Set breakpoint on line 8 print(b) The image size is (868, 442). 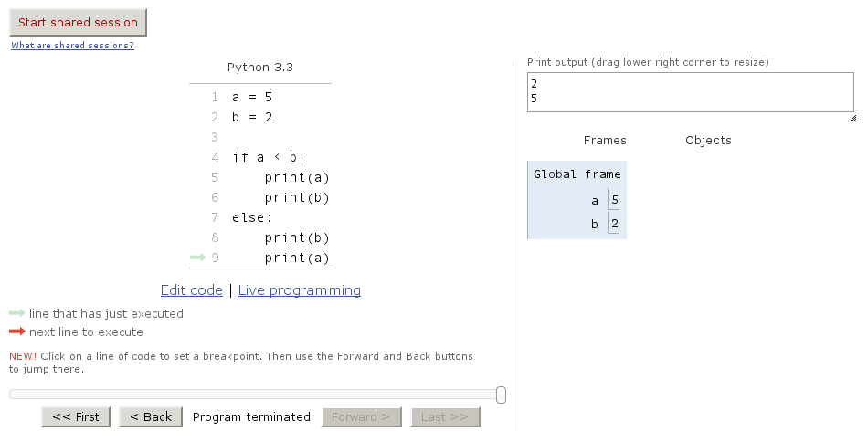pos(296,237)
